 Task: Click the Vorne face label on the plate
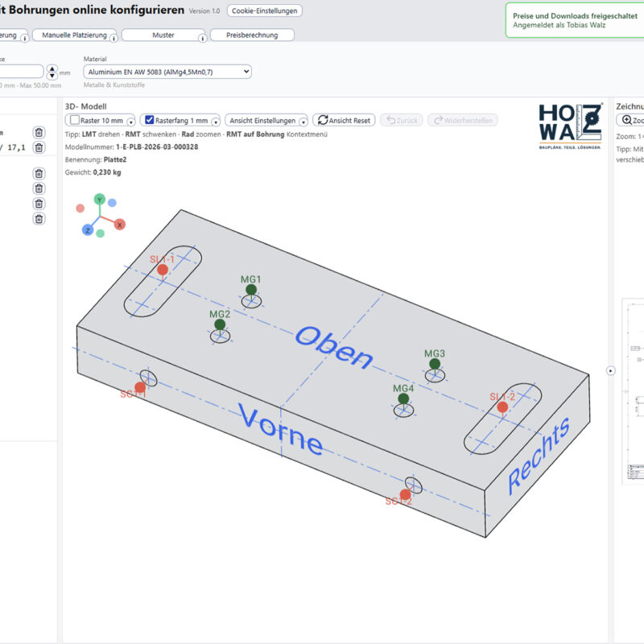[280, 428]
